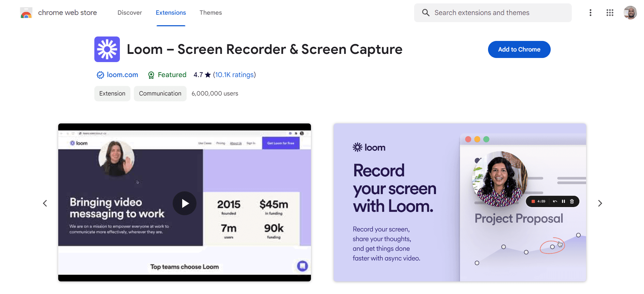Viewport: 644px width, 294px height.
Task: Open the 'Record your screen' screenshot slide
Action: pos(459,203)
